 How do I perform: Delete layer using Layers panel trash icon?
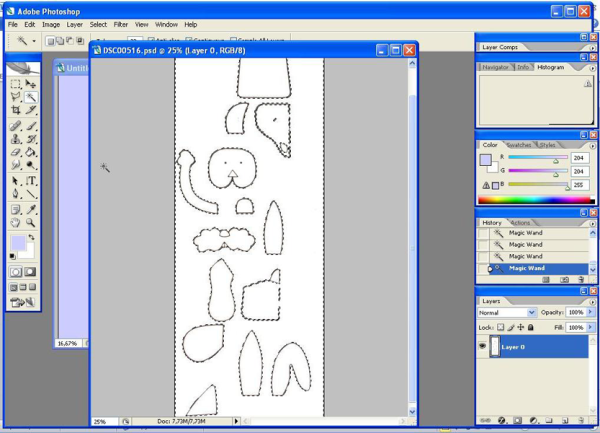click(579, 421)
